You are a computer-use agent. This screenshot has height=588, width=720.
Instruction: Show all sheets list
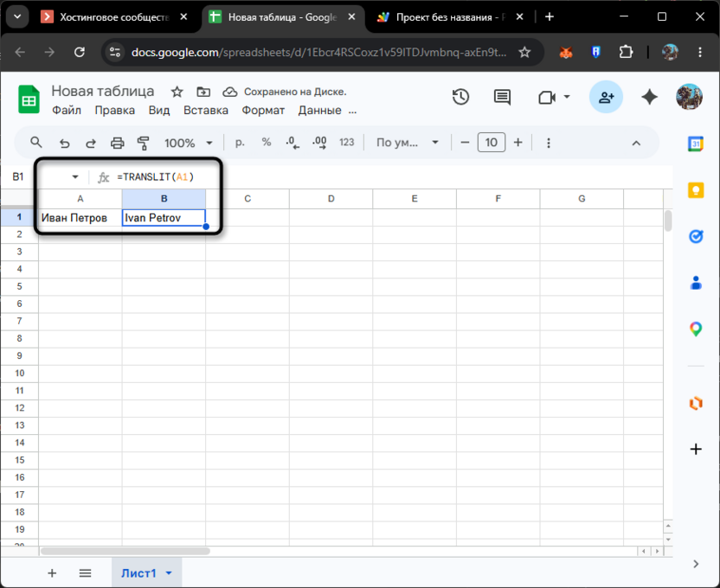(85, 573)
